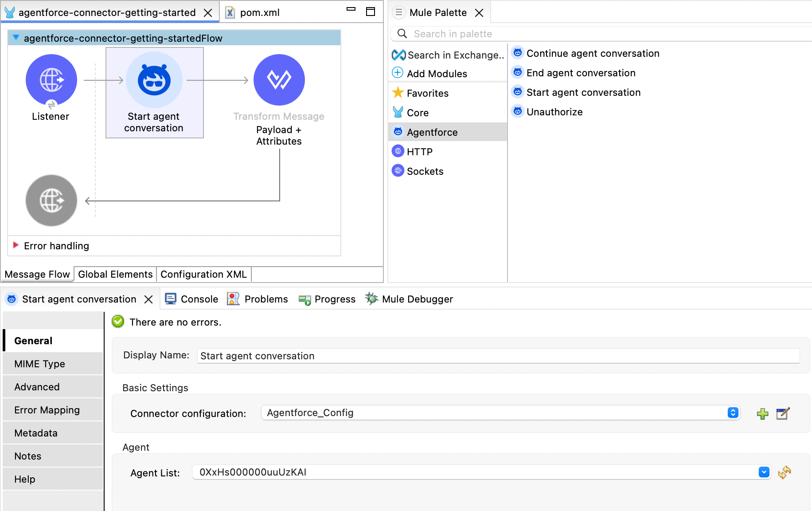Refresh the Agent List values
Viewport: 812px width, 511px height.
coord(785,472)
